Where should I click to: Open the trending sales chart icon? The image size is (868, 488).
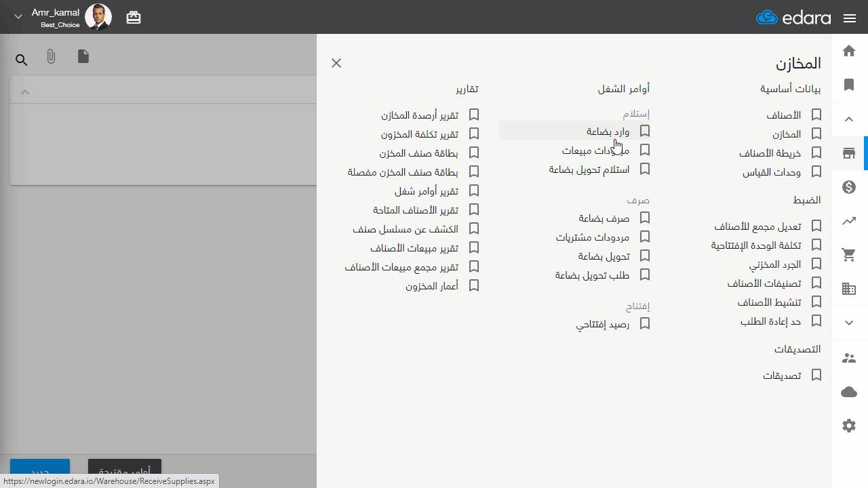point(849,221)
